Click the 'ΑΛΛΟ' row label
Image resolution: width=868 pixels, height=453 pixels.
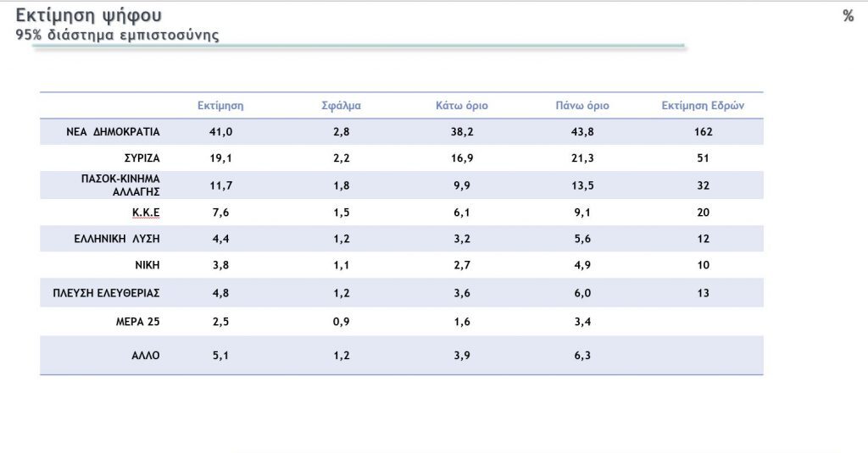click(144, 356)
